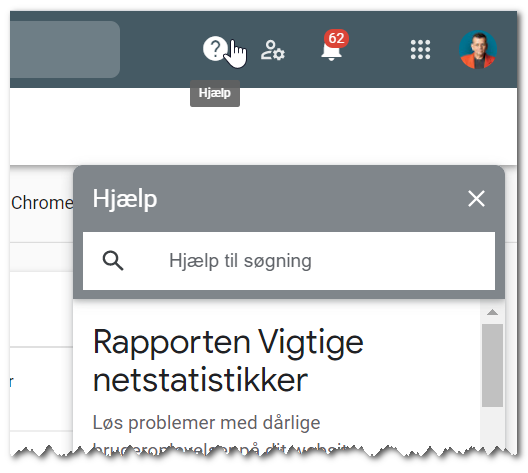Focus the Hjælp til søgning field

[x=289, y=261]
